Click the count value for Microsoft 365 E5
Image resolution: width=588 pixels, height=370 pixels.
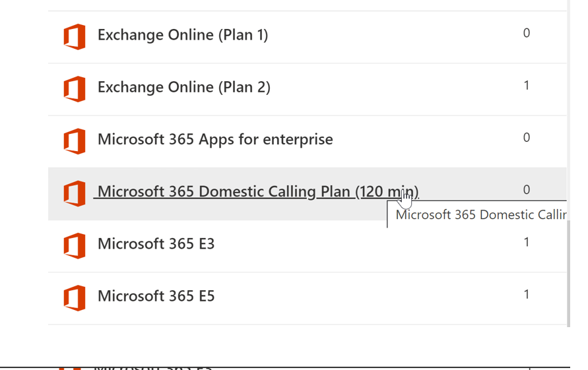click(x=526, y=294)
